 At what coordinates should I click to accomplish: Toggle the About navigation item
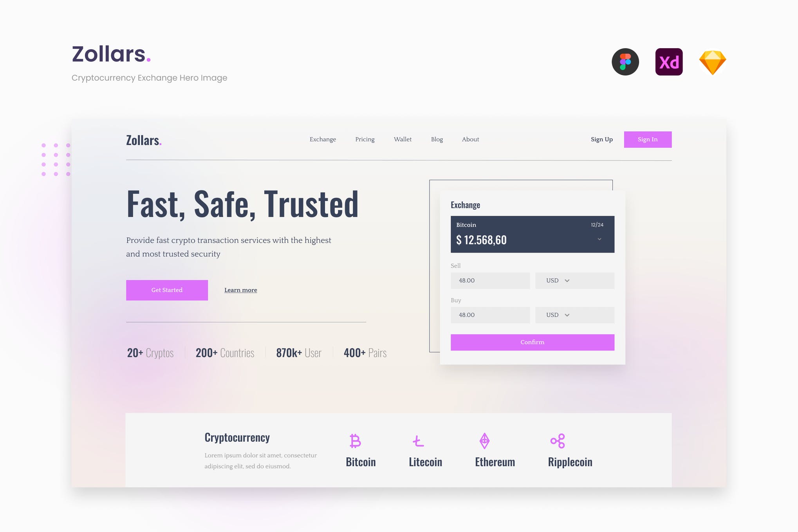point(471,139)
